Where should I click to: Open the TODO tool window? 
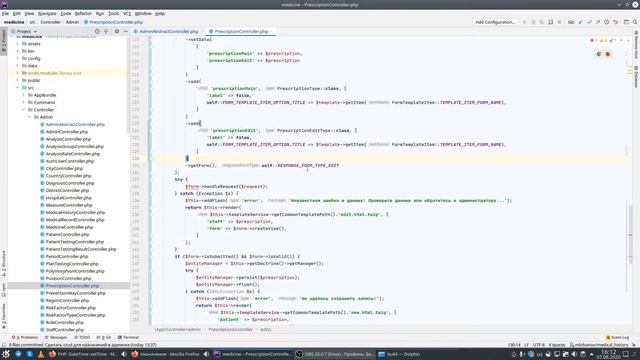coord(82,338)
